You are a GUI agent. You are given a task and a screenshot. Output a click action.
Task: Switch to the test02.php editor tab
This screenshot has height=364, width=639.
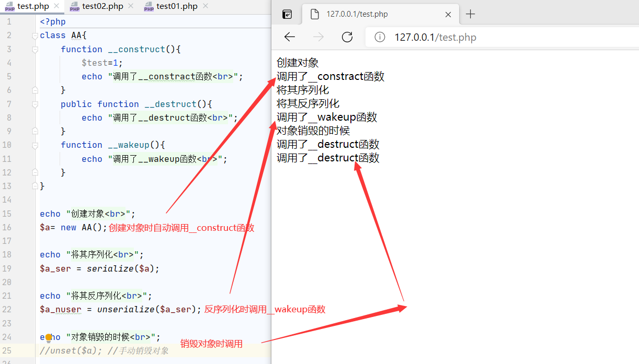(x=103, y=6)
